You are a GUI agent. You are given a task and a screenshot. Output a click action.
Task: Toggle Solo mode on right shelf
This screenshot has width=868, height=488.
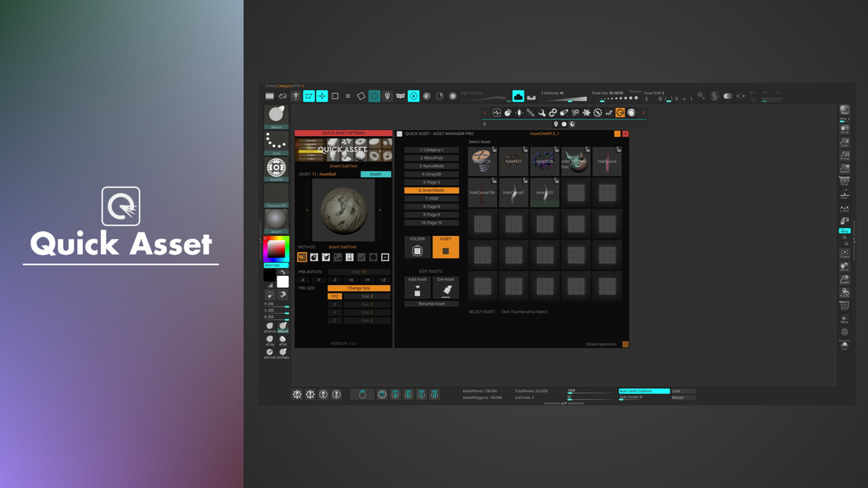point(844,346)
